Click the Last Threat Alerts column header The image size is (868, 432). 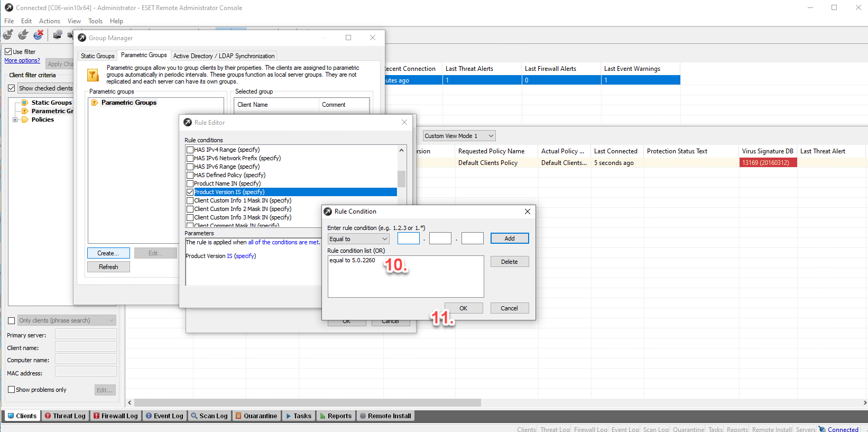click(482, 69)
